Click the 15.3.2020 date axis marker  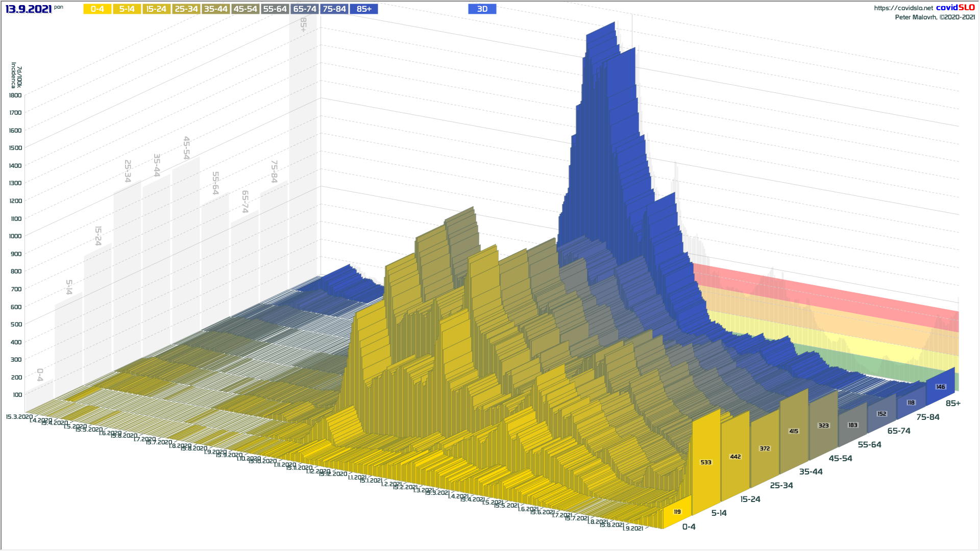pos(19,417)
